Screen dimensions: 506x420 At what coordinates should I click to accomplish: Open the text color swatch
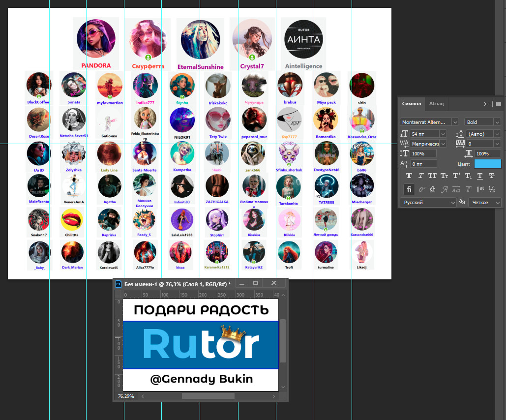point(487,164)
